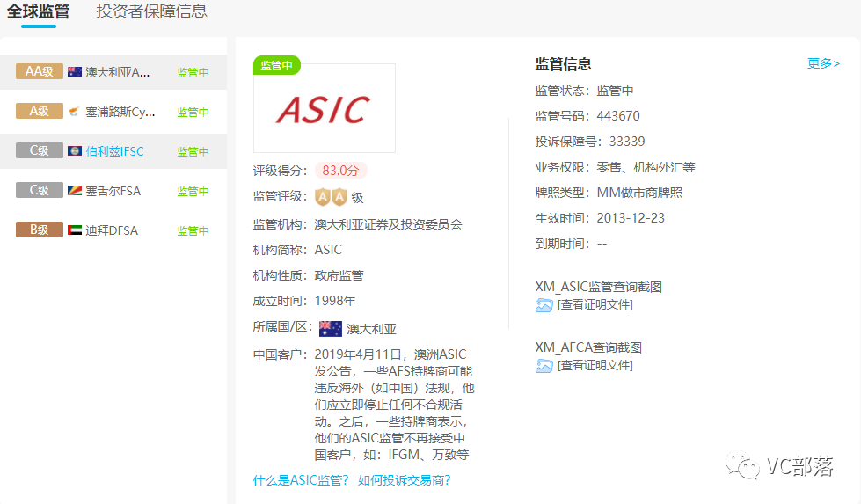Click the 机构性质 value 政府监管
Screen dimensions: 861x504
point(339,275)
